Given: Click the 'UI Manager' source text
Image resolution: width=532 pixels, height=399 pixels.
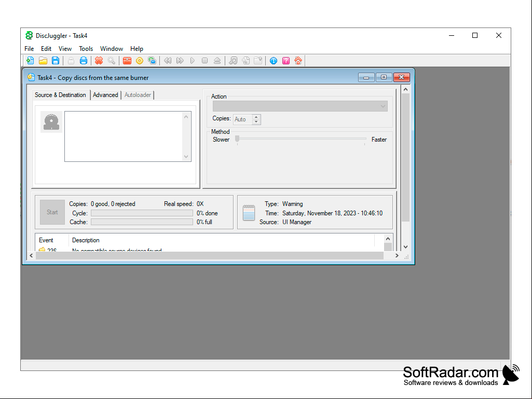Looking at the screenshot, I should coord(297,222).
